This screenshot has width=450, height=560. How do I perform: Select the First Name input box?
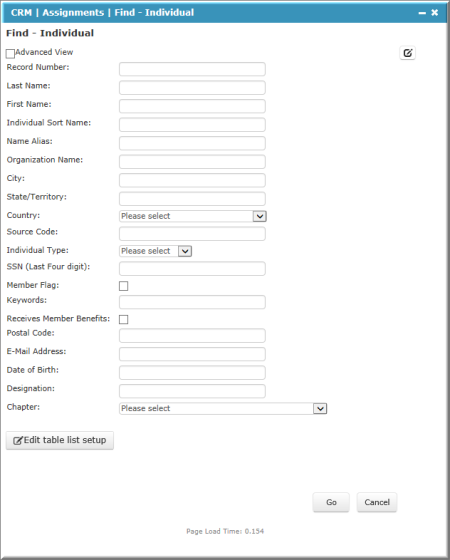coord(192,106)
